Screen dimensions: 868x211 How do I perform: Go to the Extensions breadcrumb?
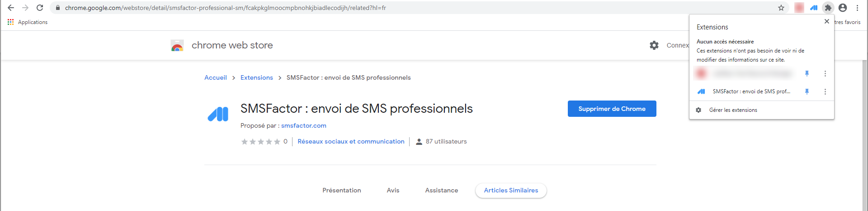click(257, 77)
